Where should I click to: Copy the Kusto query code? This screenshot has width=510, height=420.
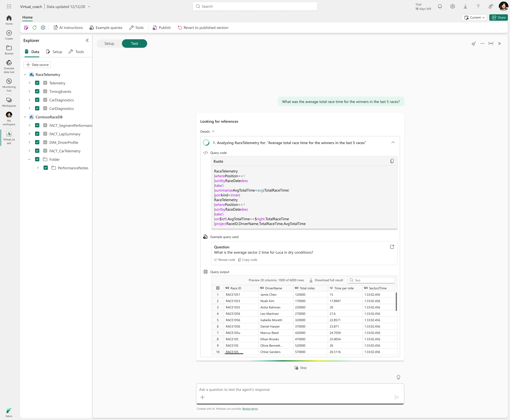(x=392, y=161)
